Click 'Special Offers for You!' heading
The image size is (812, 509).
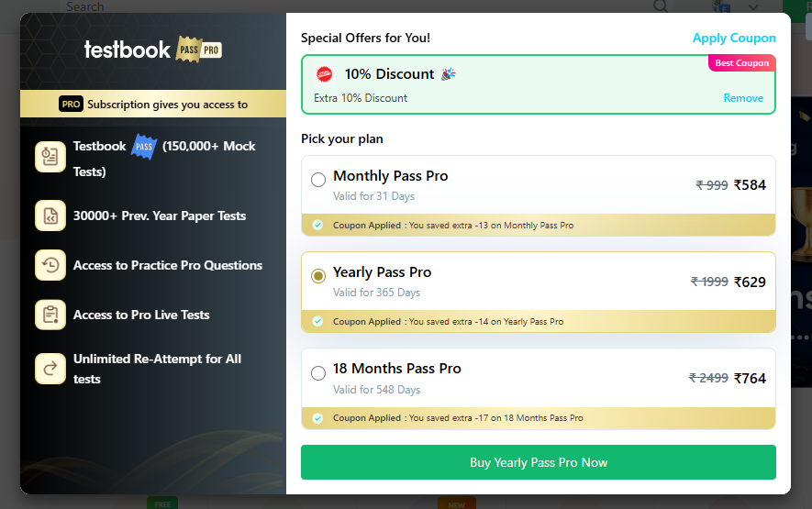pyautogui.click(x=365, y=38)
